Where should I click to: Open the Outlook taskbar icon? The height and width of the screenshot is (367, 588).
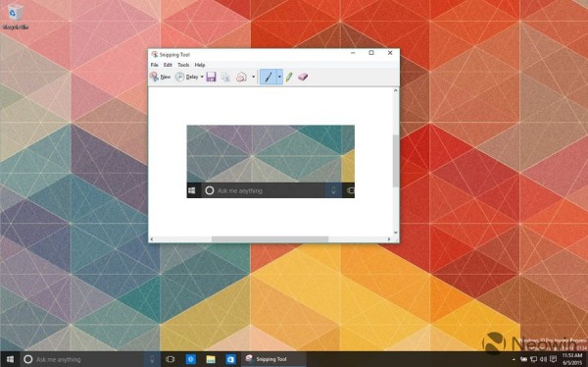230,359
